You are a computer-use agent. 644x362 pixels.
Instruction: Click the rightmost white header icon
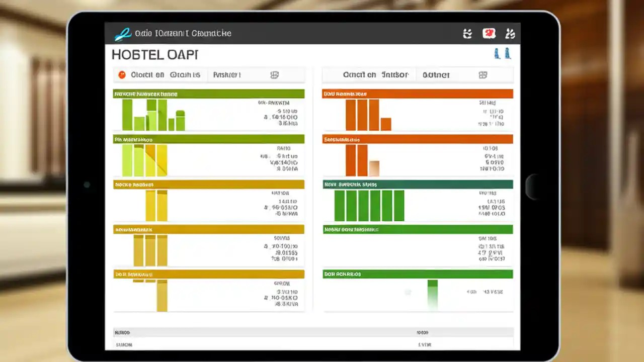[x=510, y=33]
